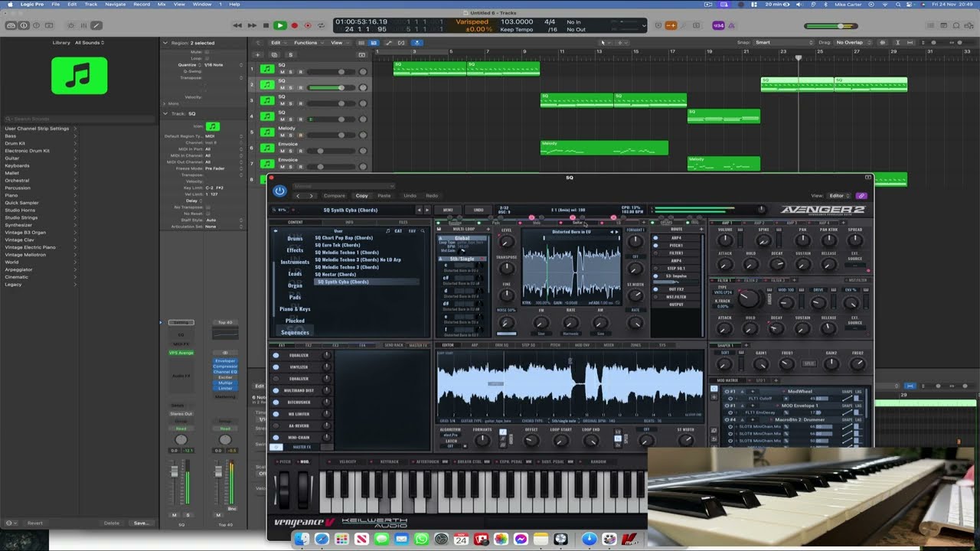This screenshot has height=551, width=980.
Task: Open the Edit dropdown in tracks area
Action: pyautogui.click(x=277, y=43)
